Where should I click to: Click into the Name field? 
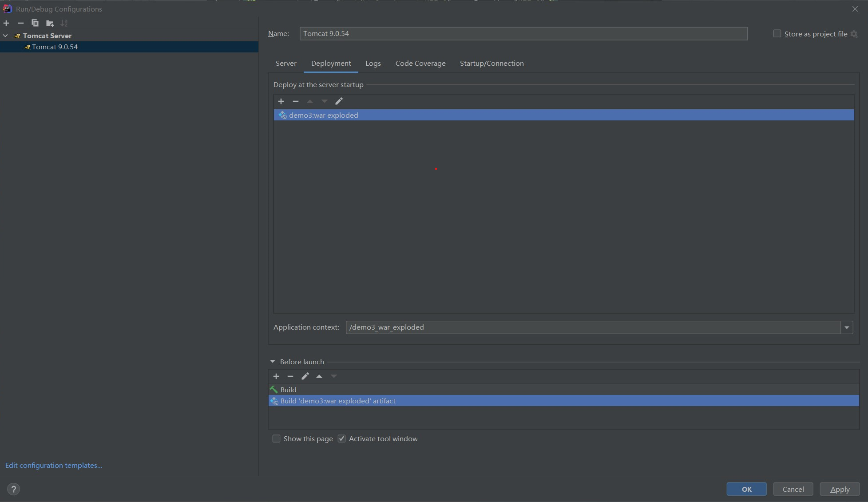coord(523,34)
